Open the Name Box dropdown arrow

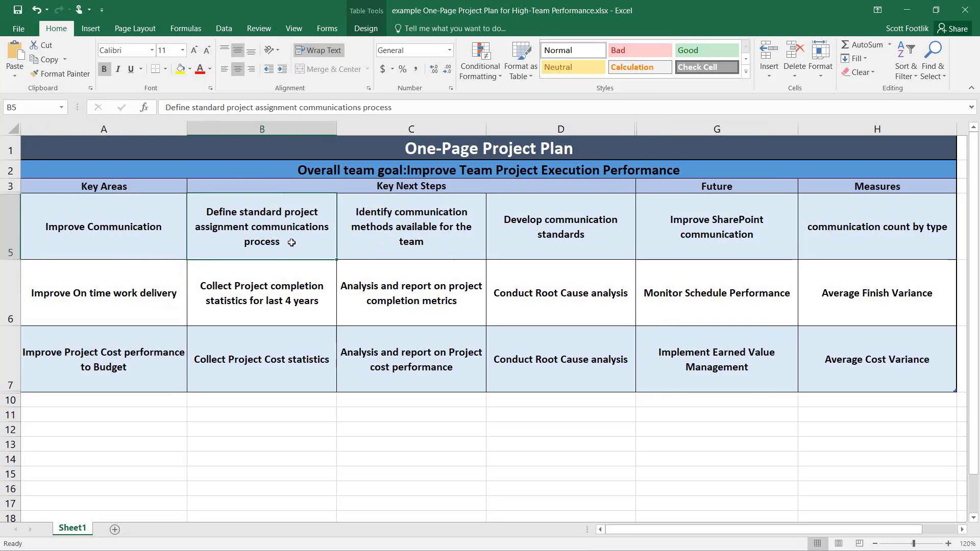[61, 107]
